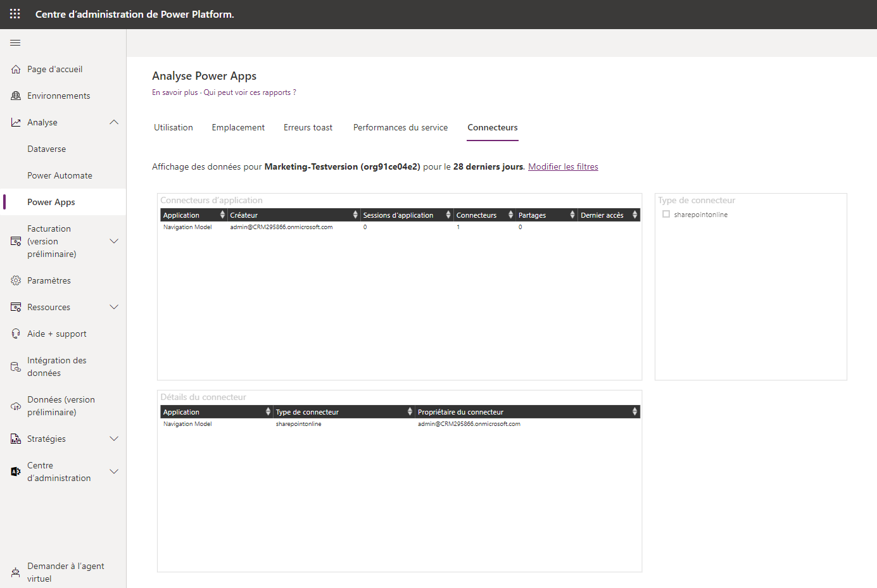Sort by Dernier accès column arrows
The image size is (877, 588).
(x=634, y=215)
